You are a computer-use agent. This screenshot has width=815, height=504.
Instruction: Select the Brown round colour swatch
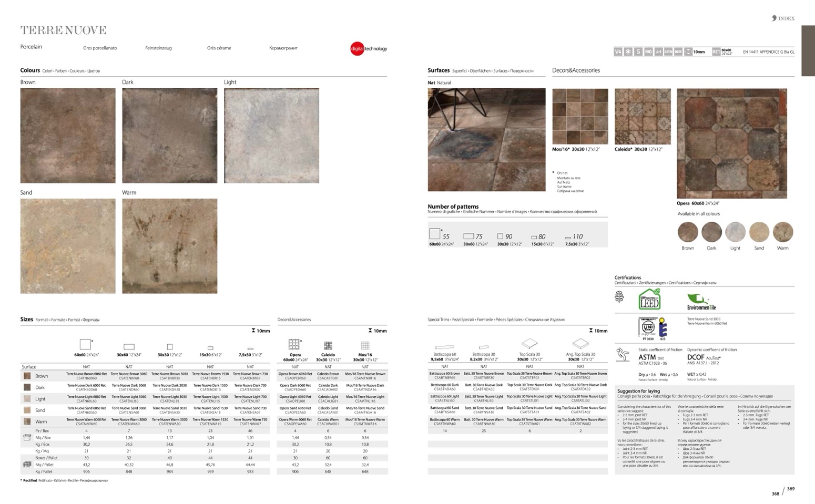[x=687, y=232]
